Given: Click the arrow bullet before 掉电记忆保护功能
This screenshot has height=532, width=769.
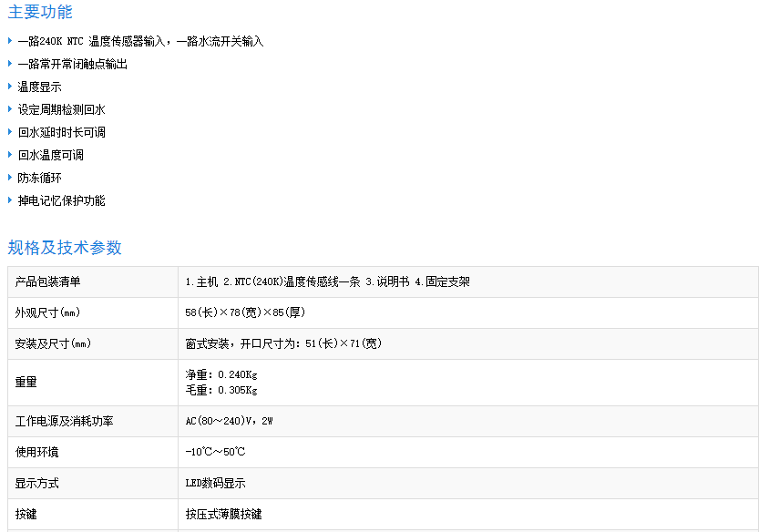Looking at the screenshot, I should pyautogui.click(x=10, y=200).
